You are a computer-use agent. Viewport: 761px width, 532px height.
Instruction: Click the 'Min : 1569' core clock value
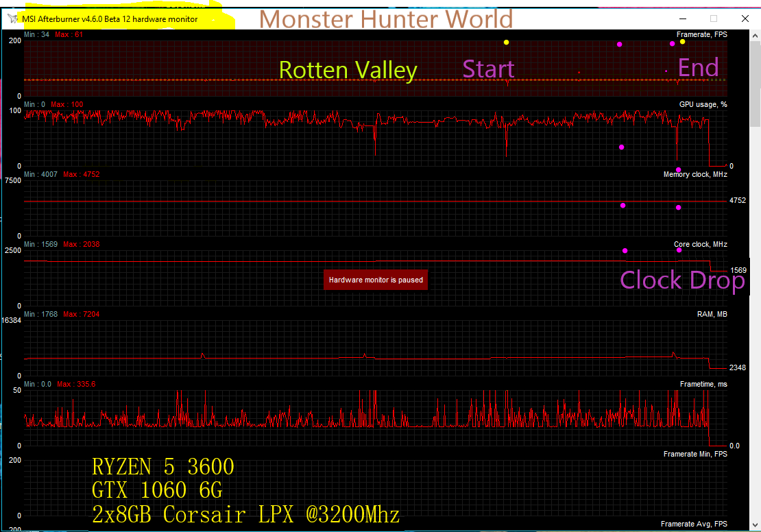(x=40, y=244)
